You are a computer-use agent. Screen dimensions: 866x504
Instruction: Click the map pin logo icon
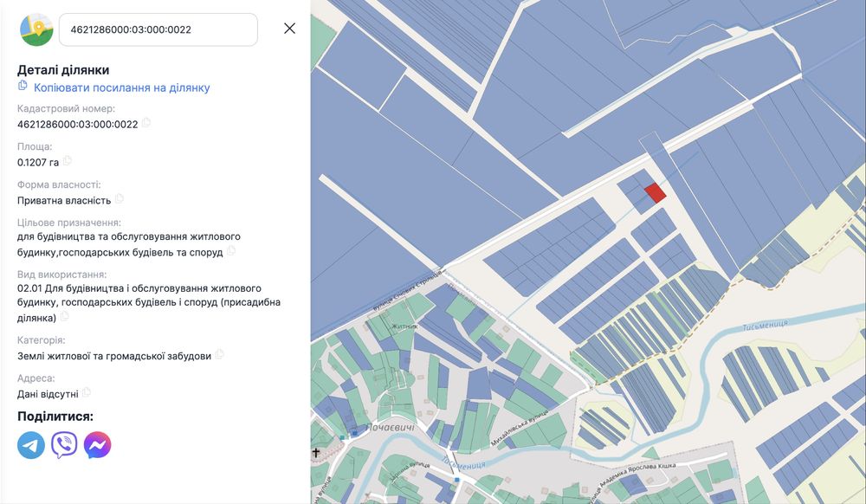[36, 29]
